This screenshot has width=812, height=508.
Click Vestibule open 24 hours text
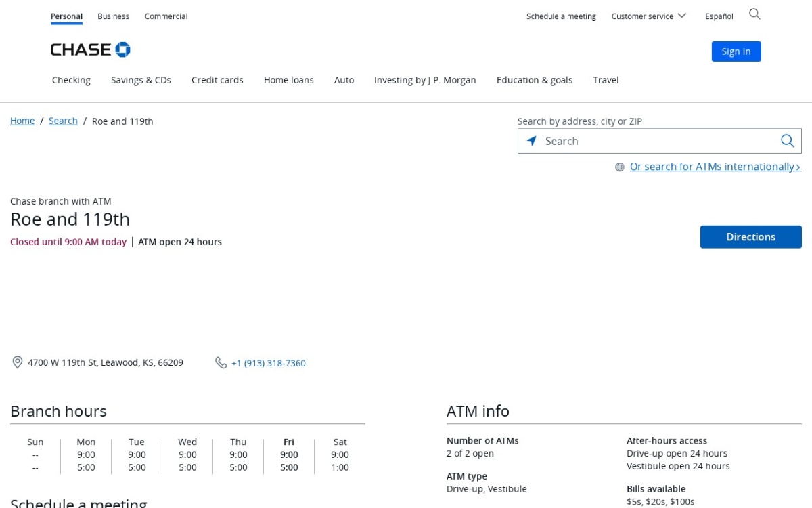[x=678, y=466]
